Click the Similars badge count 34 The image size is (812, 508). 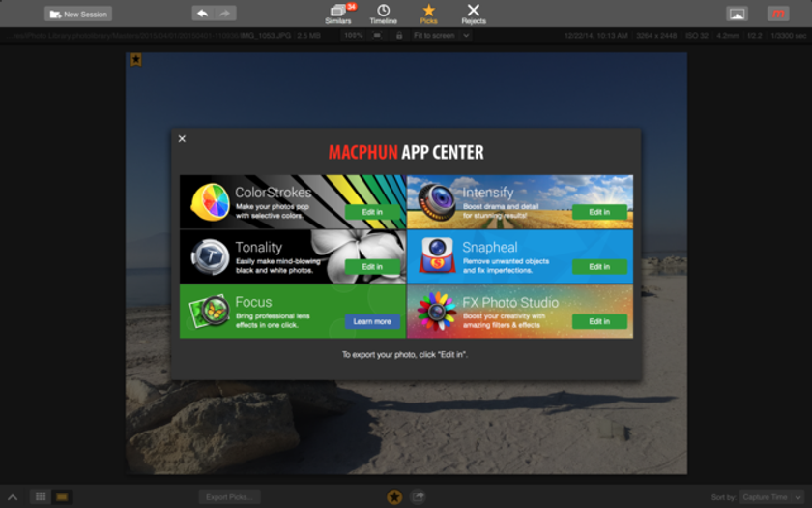click(352, 7)
